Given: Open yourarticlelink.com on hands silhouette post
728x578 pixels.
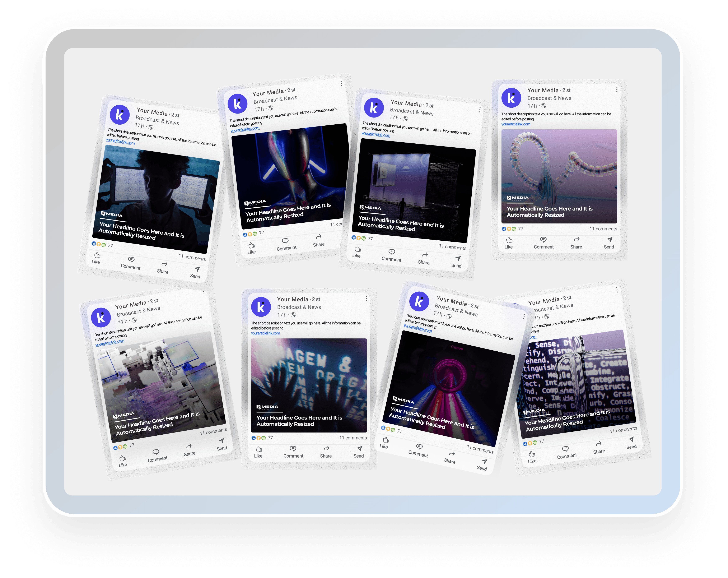Looking at the screenshot, I should [x=265, y=333].
